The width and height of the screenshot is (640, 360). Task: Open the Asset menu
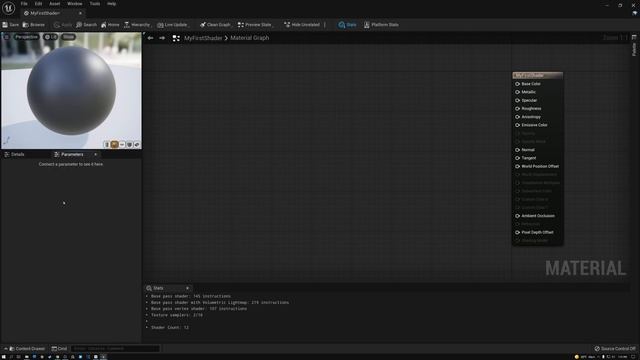point(55,4)
